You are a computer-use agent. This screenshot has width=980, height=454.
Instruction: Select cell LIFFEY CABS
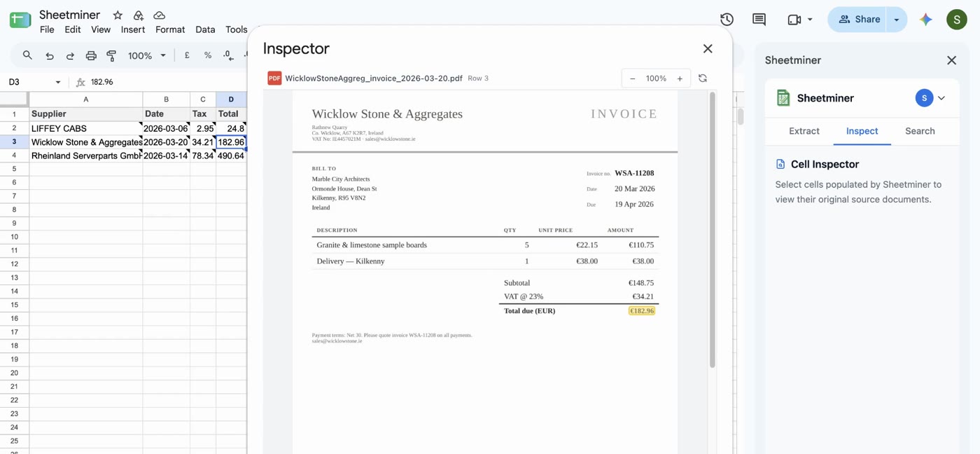coord(86,128)
